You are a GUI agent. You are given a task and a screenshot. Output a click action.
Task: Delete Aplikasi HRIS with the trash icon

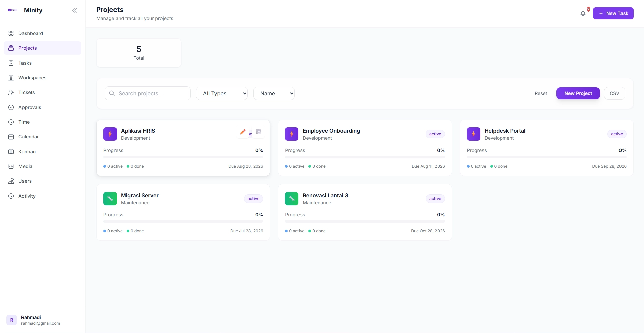258,132
